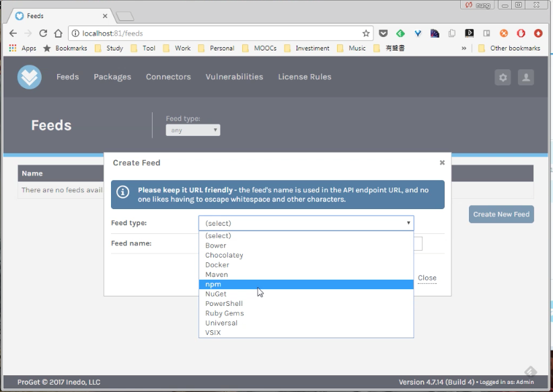The height and width of the screenshot is (392, 553).
Task: Open the Music bookmarks folder
Action: coord(351,48)
